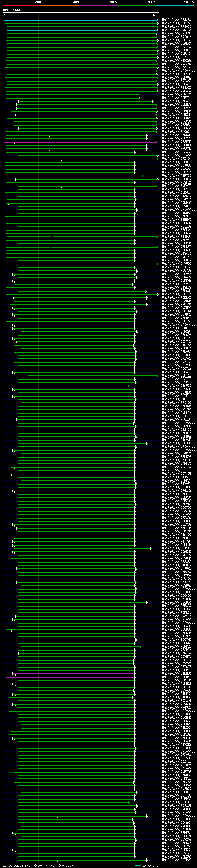Select hit UniRef100_Q8KBF3
The width and height of the screenshot is (197, 868).
[177, 247]
